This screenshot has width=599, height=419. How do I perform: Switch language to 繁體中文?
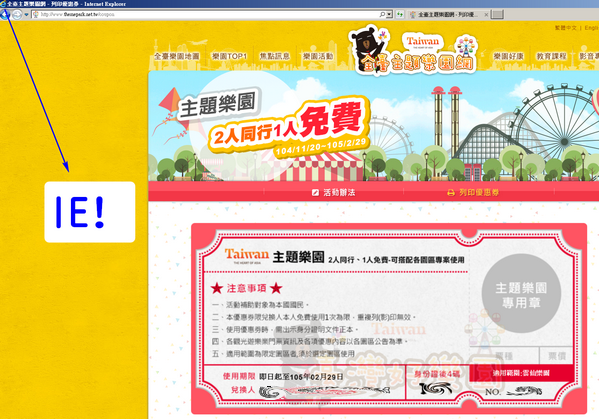[x=566, y=28]
